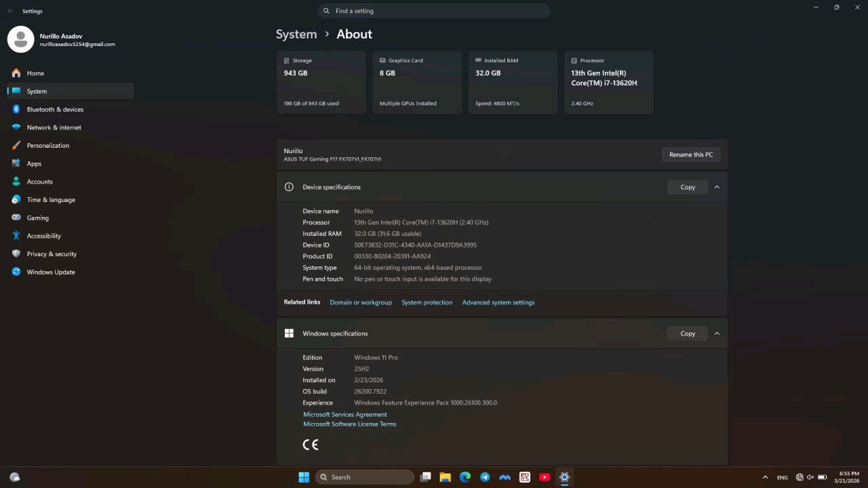Open YouTube from the taskbar

[x=545, y=476]
